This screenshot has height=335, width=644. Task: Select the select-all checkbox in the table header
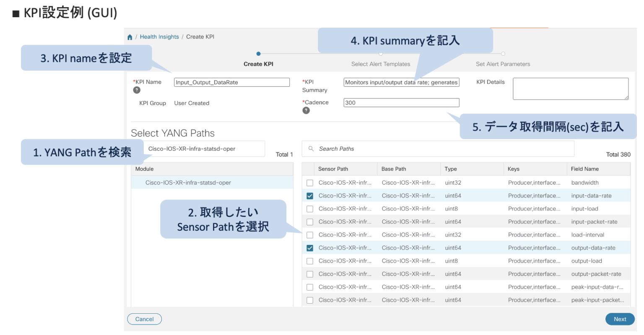coord(309,169)
